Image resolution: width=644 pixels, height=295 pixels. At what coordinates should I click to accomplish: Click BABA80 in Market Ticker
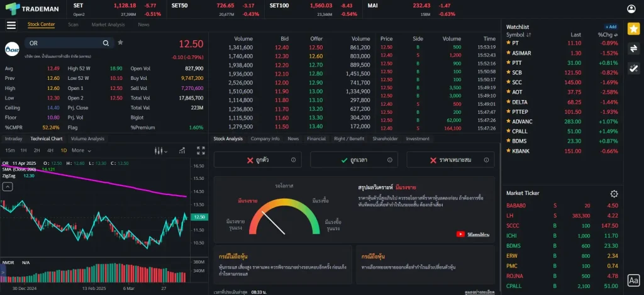tap(516, 206)
